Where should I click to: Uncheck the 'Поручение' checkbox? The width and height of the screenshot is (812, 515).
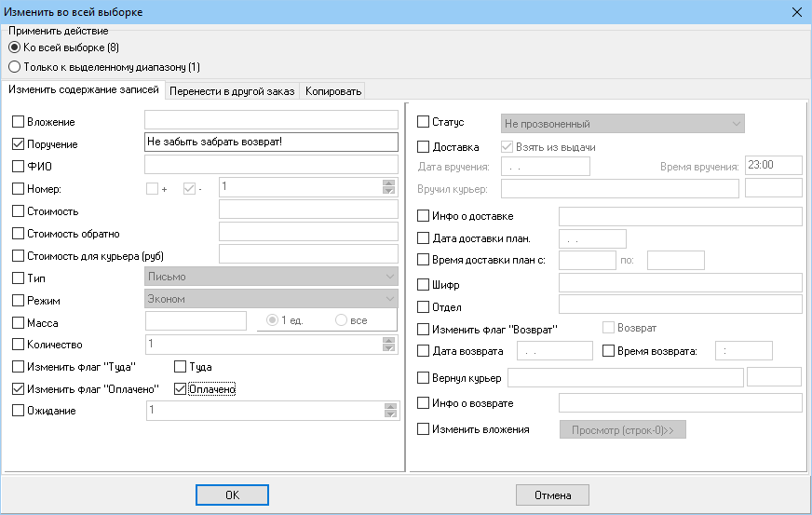[18, 144]
